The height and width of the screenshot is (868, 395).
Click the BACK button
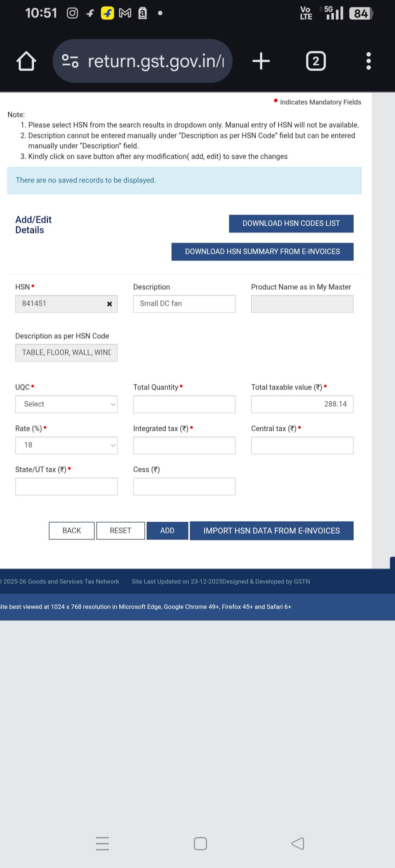[x=72, y=531]
